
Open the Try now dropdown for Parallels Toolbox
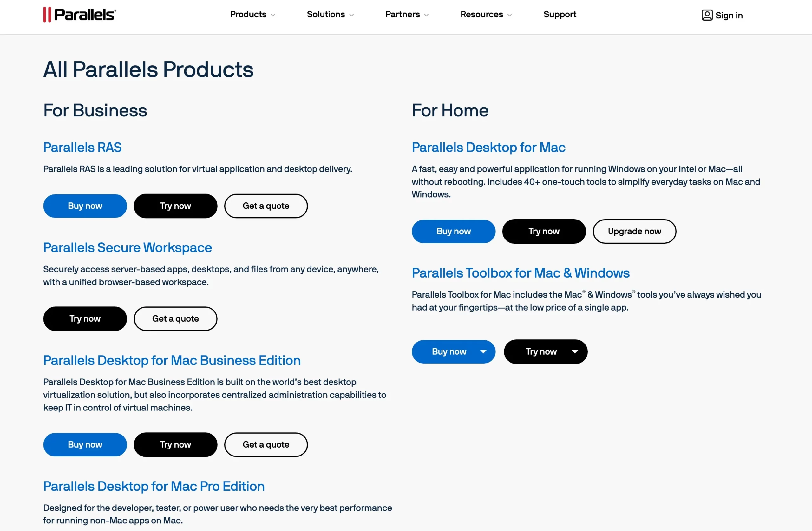[575, 351]
